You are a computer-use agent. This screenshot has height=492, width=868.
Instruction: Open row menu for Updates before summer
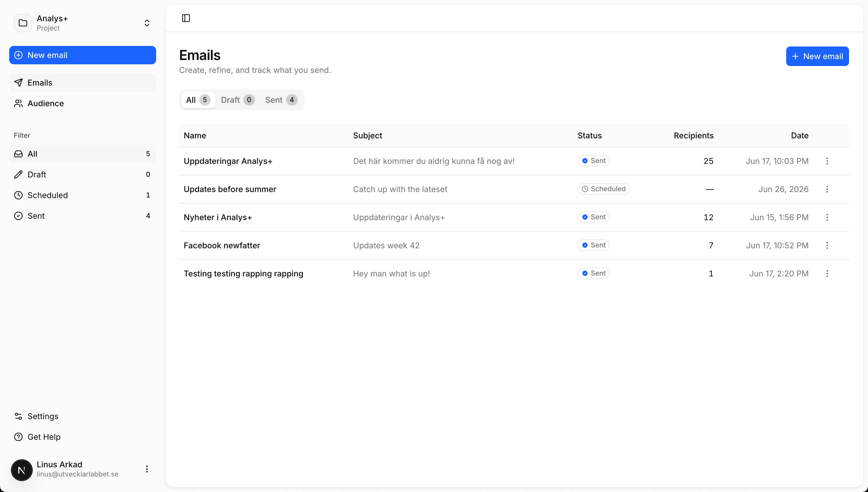827,189
